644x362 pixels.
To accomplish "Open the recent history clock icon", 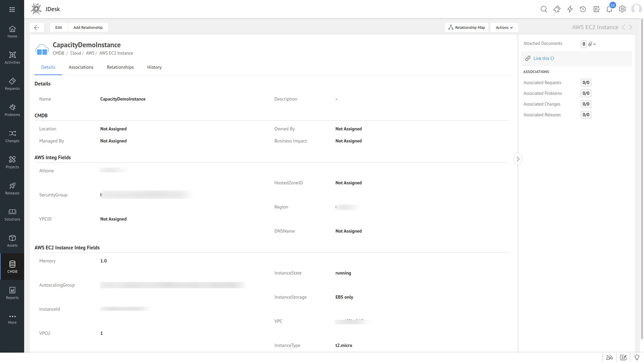I will [x=583, y=9].
